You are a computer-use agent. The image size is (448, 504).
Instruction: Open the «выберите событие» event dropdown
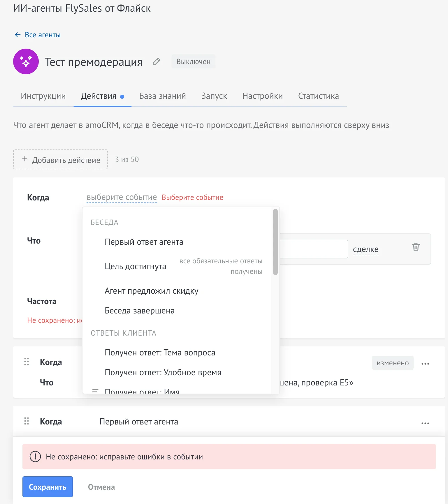[x=122, y=197]
